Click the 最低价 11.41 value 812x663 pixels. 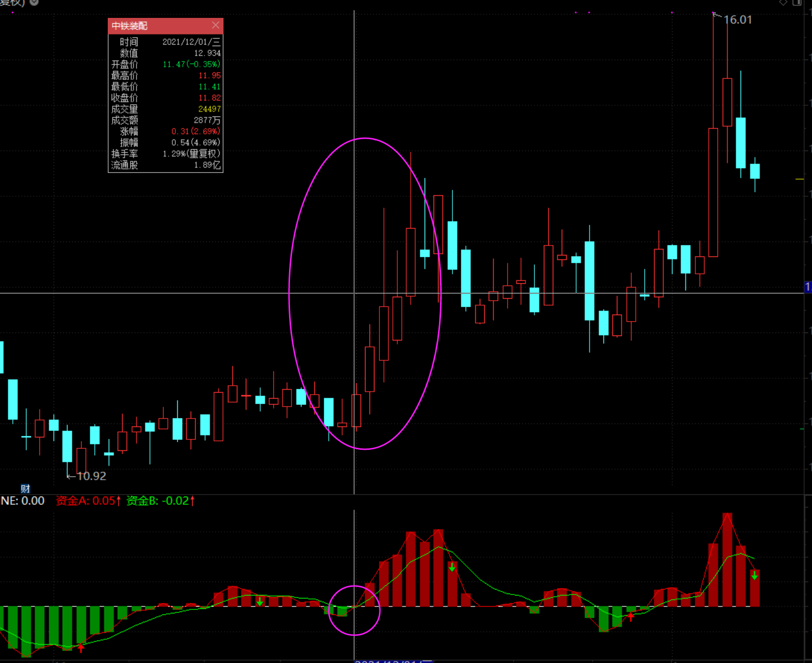[x=210, y=86]
